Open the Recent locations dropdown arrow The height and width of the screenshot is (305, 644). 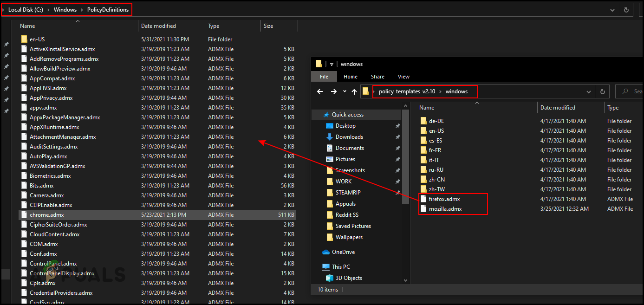[345, 92]
